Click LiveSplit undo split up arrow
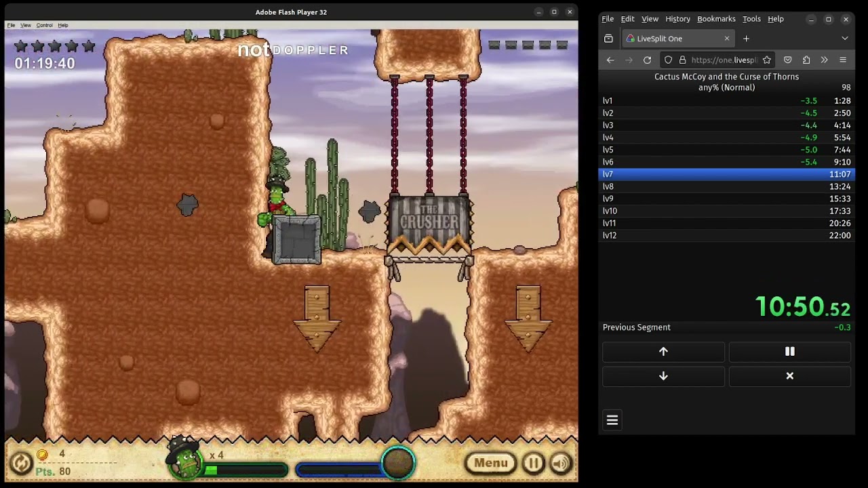Screen dimensions: 868x488 point(663,352)
